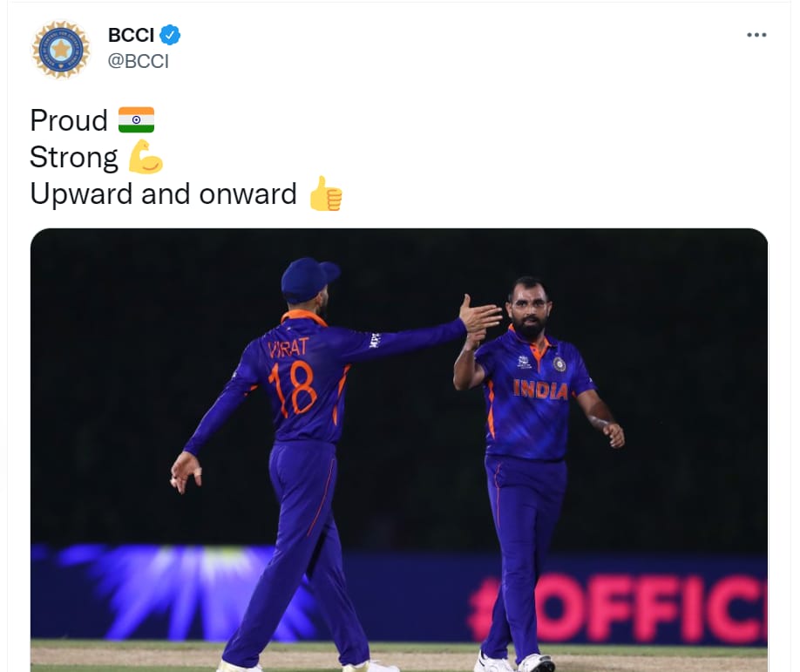Click the BCCI display name
This screenshot has width=800, height=672.
(131, 35)
